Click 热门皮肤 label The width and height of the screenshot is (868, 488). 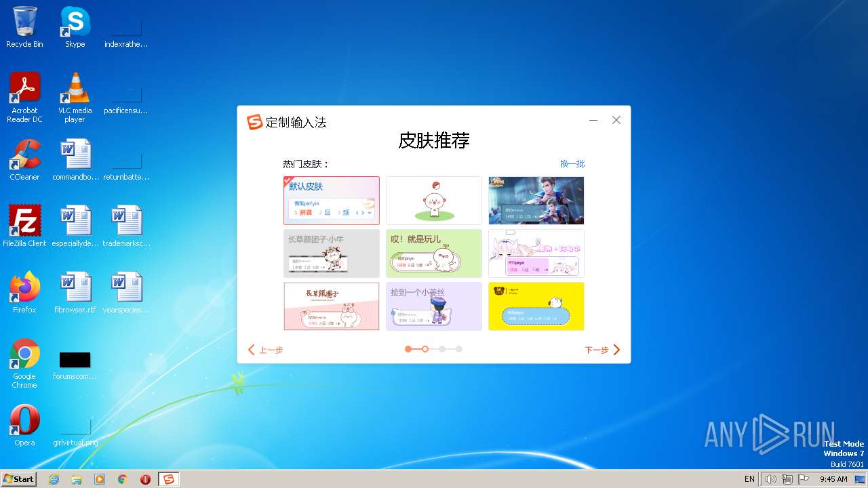coord(306,164)
